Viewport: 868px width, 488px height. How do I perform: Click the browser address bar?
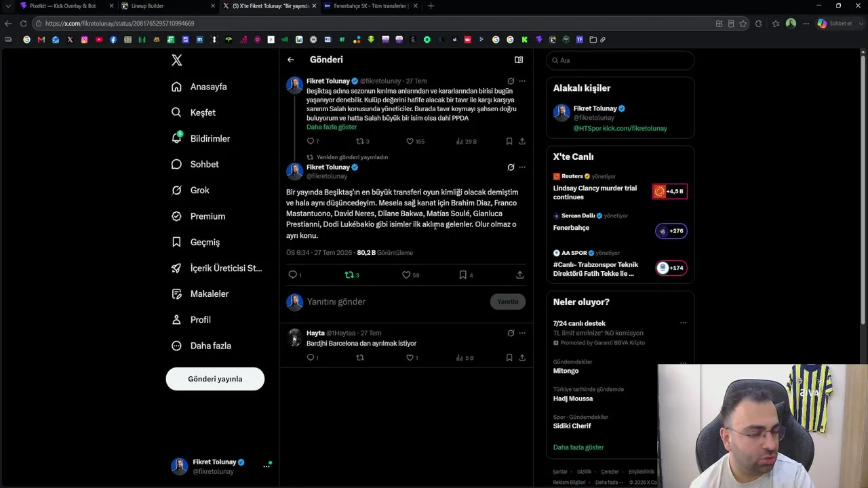tap(376, 24)
